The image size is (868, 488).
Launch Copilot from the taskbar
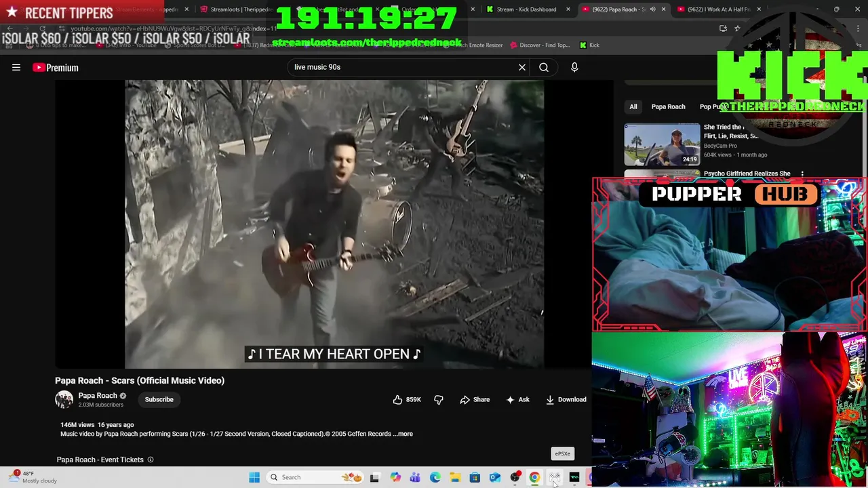pyautogui.click(x=395, y=477)
